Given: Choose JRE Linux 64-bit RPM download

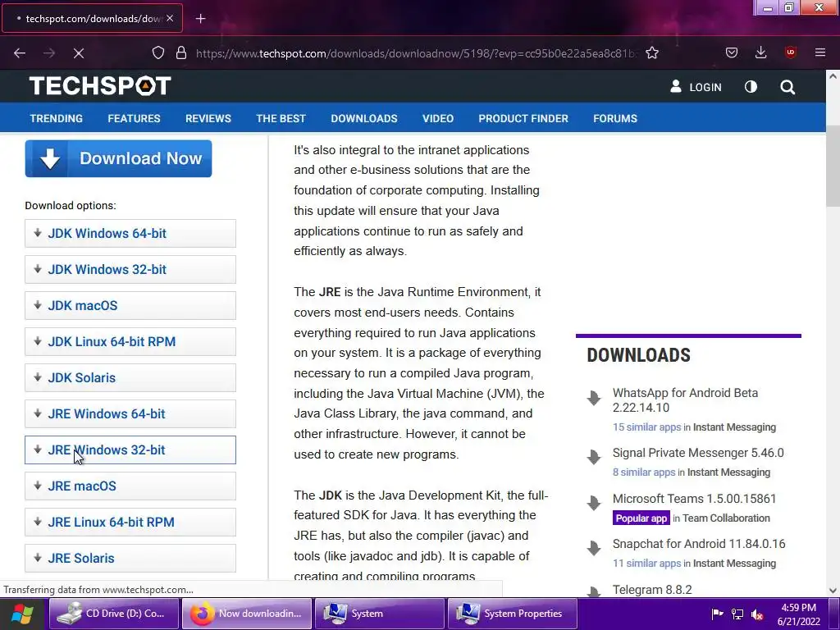Looking at the screenshot, I should coord(130,523).
